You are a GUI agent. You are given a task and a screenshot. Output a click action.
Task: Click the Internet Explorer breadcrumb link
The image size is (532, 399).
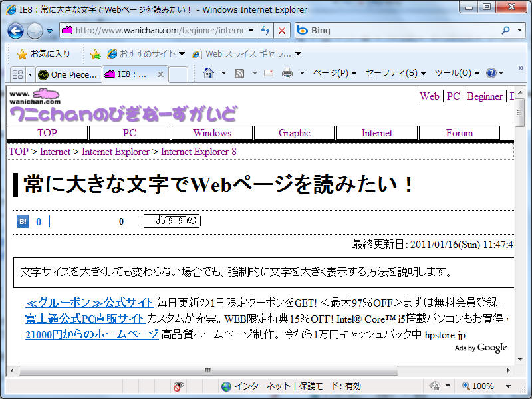(115, 152)
